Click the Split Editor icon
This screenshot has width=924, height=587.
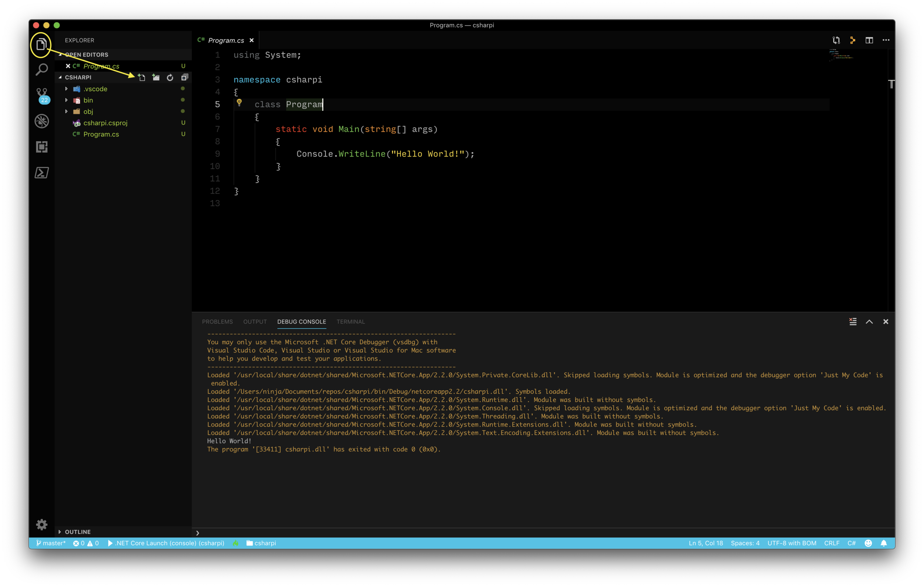pyautogui.click(x=869, y=40)
